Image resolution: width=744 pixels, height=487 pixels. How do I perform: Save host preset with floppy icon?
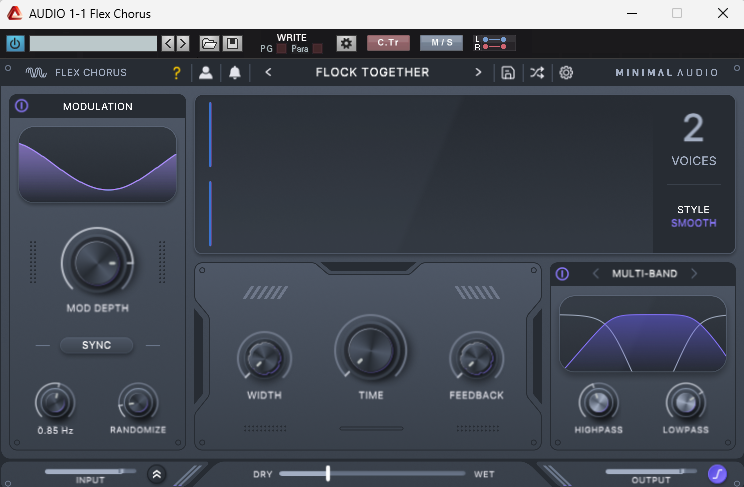pyautogui.click(x=232, y=44)
